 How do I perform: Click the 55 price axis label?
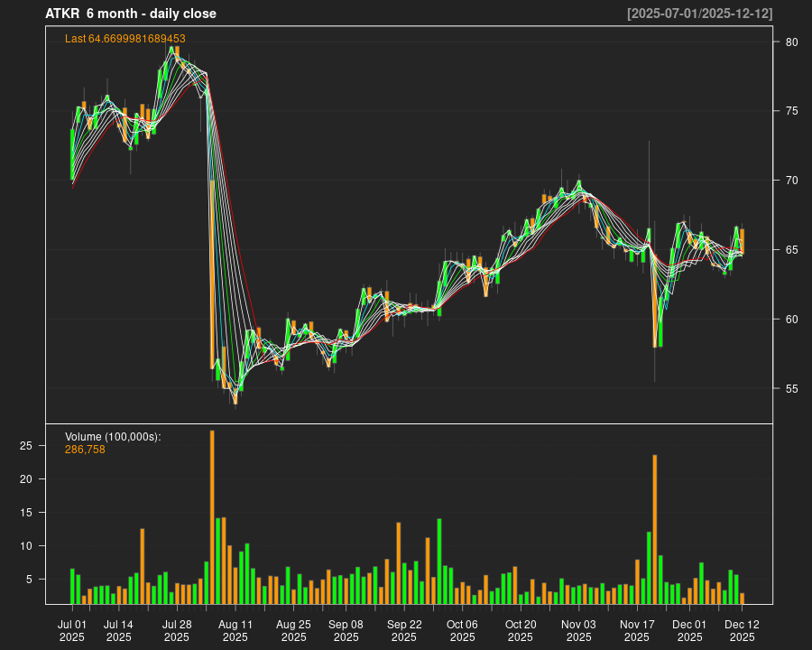[791, 389]
